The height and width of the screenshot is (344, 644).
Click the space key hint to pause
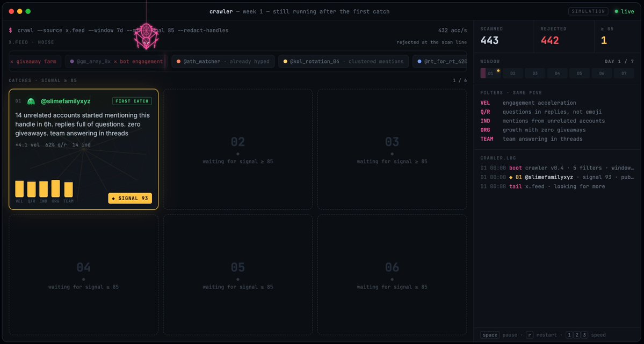[x=490, y=335]
